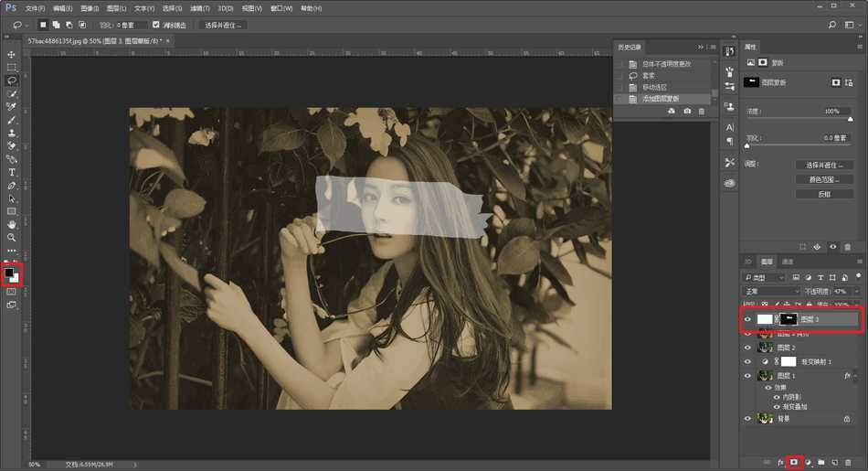This screenshot has width=868, height=471.
Task: Click the delete layer trash icon
Action: point(848,462)
